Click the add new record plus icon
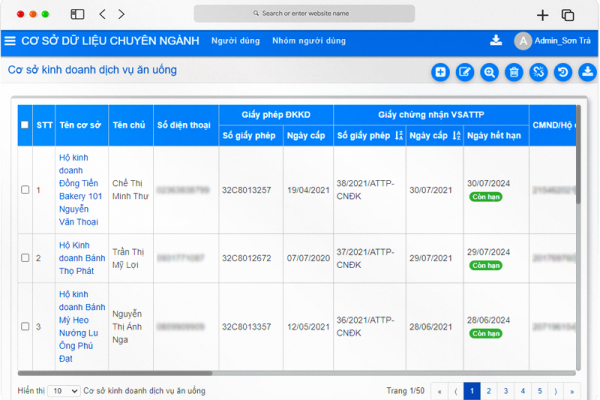The image size is (600, 400). pos(440,72)
